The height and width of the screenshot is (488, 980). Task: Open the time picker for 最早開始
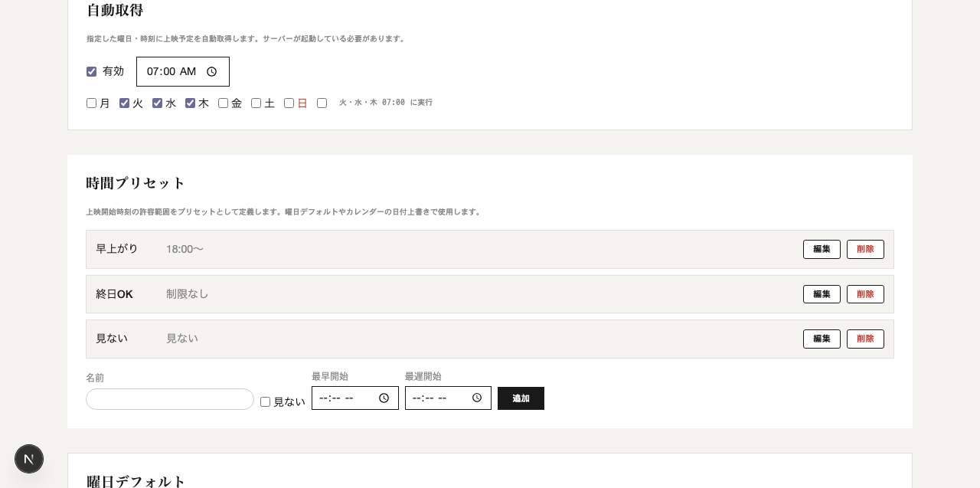(x=384, y=398)
